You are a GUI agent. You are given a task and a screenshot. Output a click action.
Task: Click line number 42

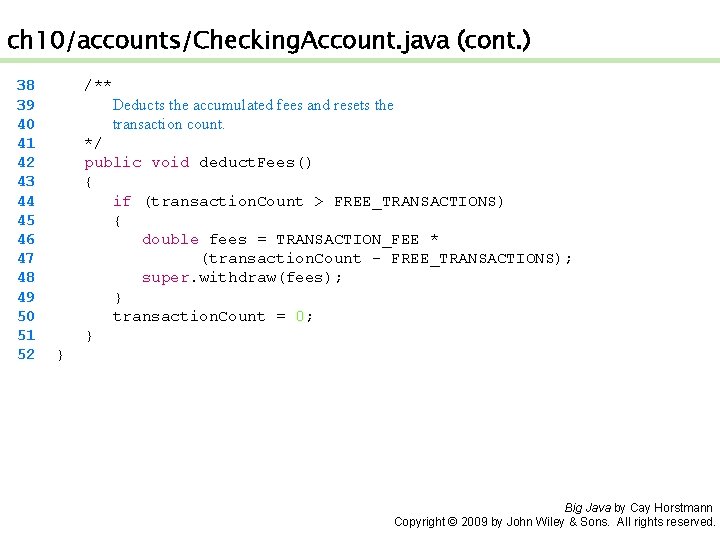click(26, 162)
